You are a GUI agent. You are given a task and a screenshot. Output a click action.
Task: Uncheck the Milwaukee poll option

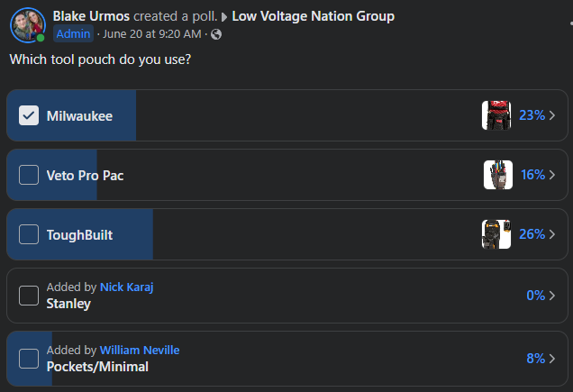click(29, 115)
